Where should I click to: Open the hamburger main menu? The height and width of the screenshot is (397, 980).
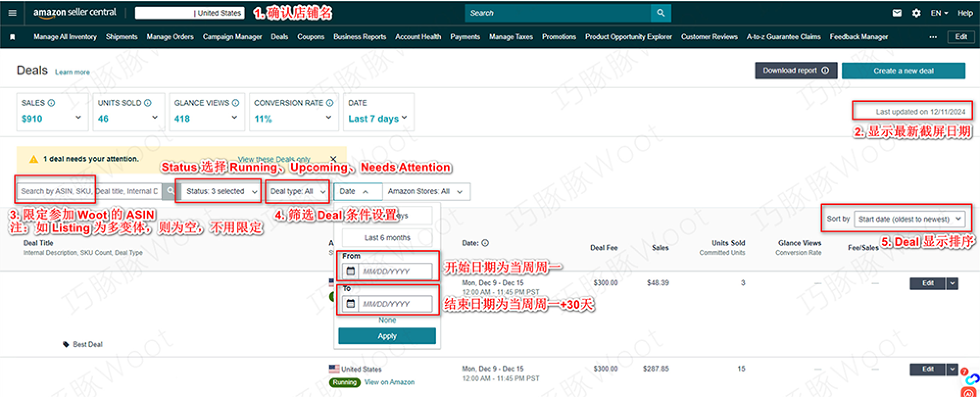pos(12,13)
